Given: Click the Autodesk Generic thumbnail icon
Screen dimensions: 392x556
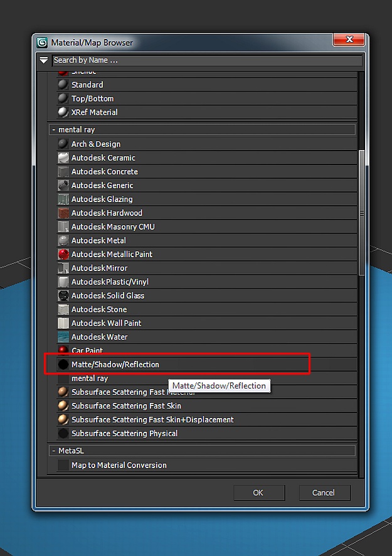Looking at the screenshot, I should click(63, 186).
